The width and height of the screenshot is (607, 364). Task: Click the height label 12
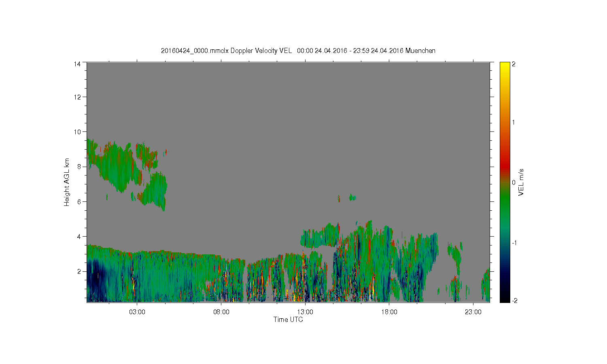(x=77, y=97)
